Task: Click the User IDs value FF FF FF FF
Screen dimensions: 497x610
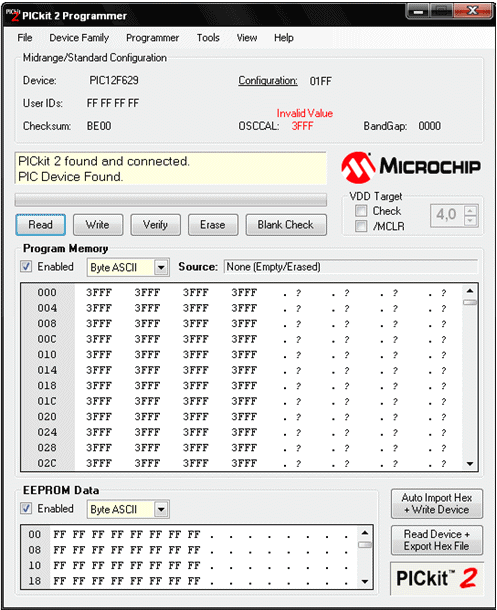Action: 113,103
